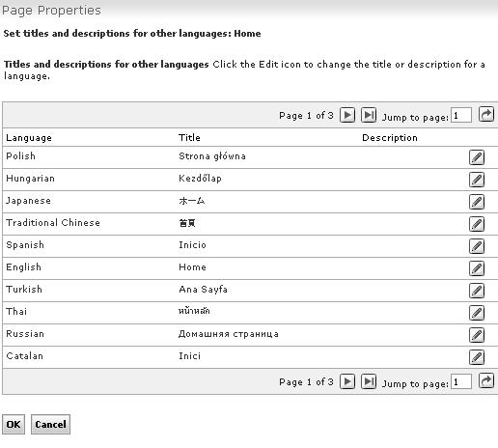
Task: Click the top go-to-page arrow button
Action: [x=486, y=114]
